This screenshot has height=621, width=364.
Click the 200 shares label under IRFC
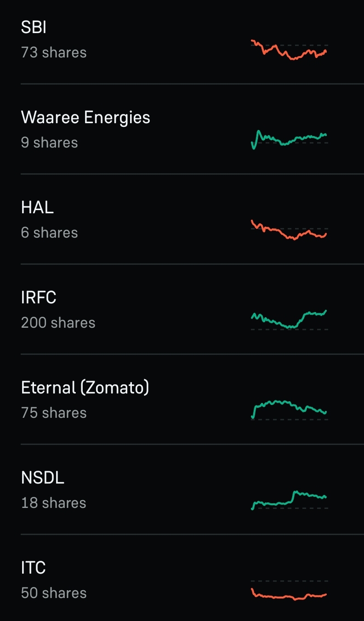pyautogui.click(x=58, y=323)
